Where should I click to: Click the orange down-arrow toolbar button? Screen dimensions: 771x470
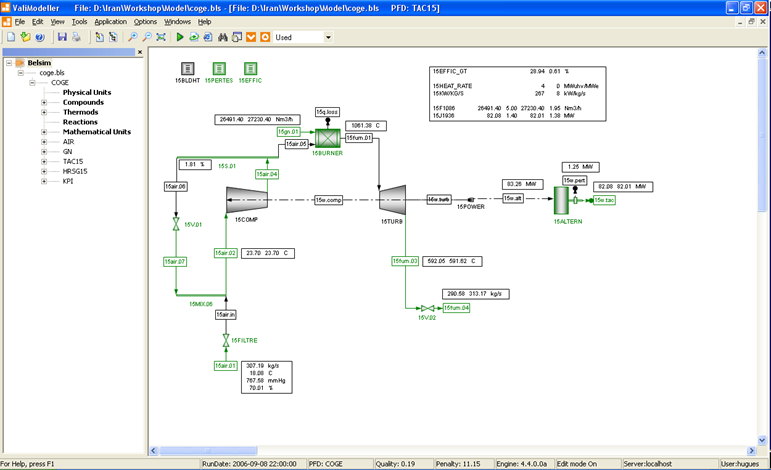tap(251, 37)
